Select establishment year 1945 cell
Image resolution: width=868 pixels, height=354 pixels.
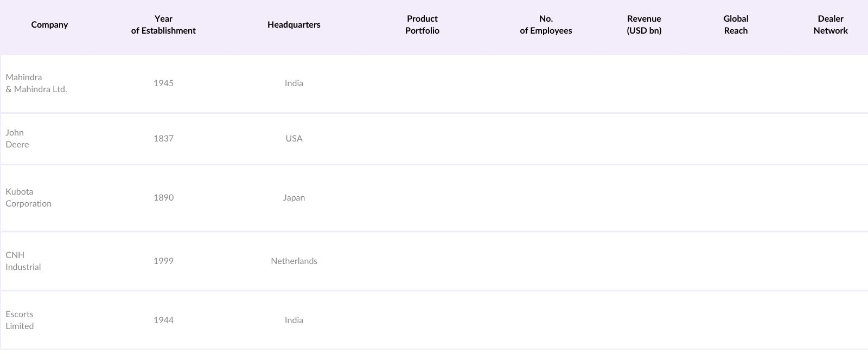click(x=163, y=83)
